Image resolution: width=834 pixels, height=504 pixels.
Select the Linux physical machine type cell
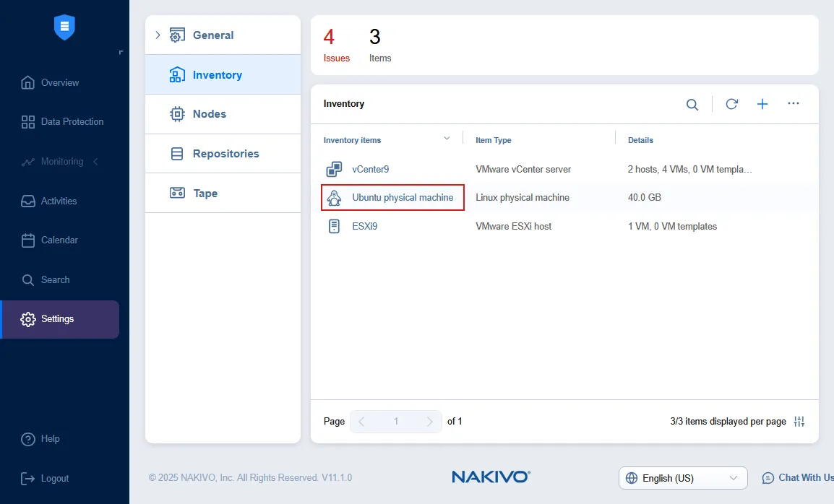click(x=523, y=198)
